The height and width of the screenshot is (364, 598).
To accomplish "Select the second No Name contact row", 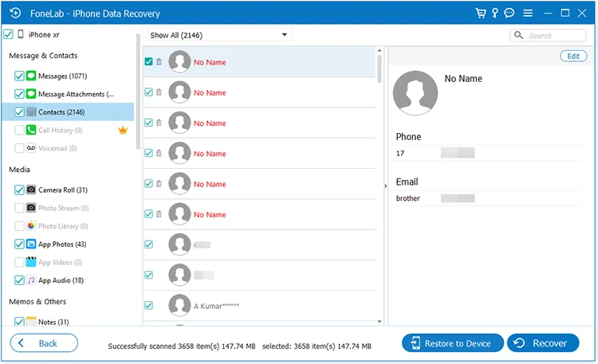I will coord(259,92).
